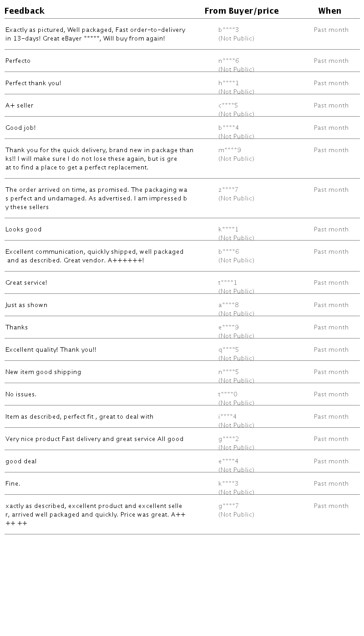Image resolution: width=364 pixels, height=636 pixels.
Task: Click buyer c****5 username
Action: 228,106
